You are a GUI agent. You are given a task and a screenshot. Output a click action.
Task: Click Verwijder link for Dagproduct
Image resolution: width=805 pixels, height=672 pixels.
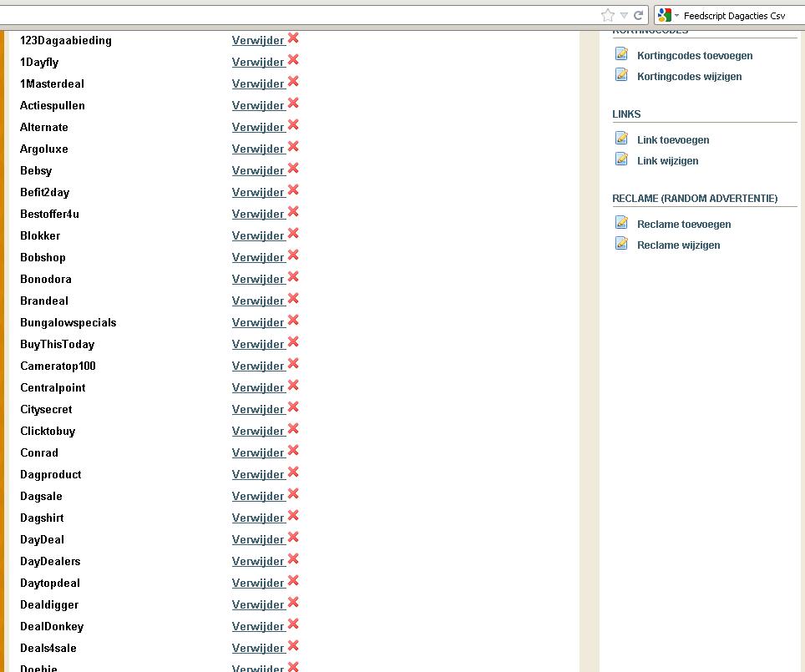tap(258, 474)
